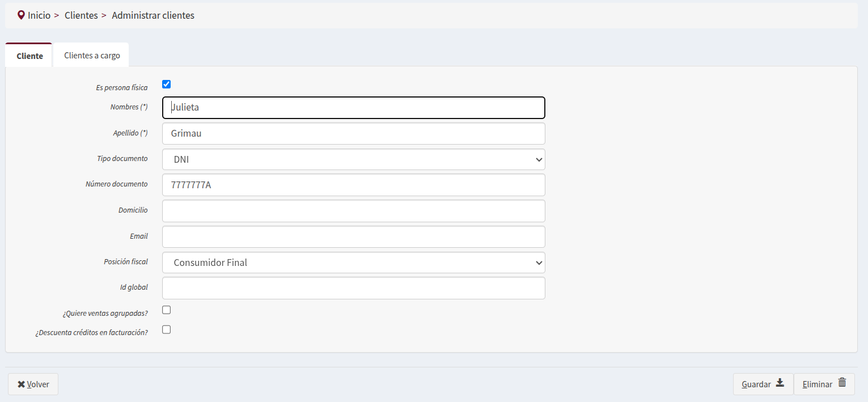Expand the Posición fiscal dropdown

353,263
